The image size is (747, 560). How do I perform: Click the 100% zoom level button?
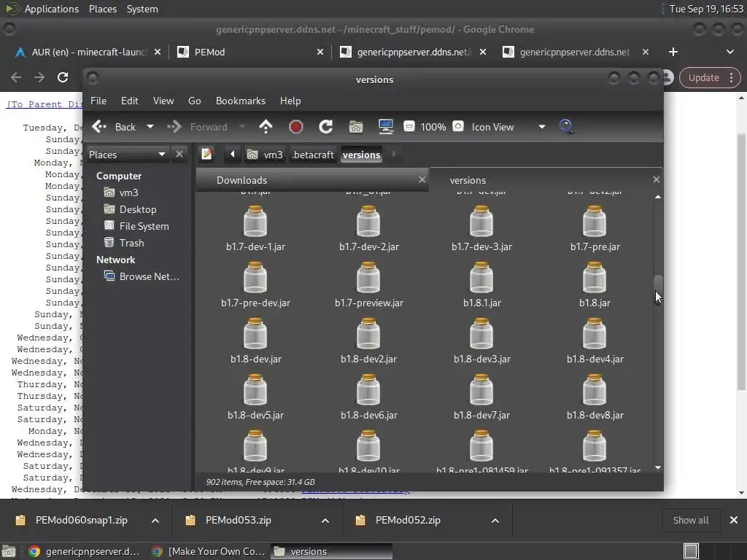[x=433, y=127]
